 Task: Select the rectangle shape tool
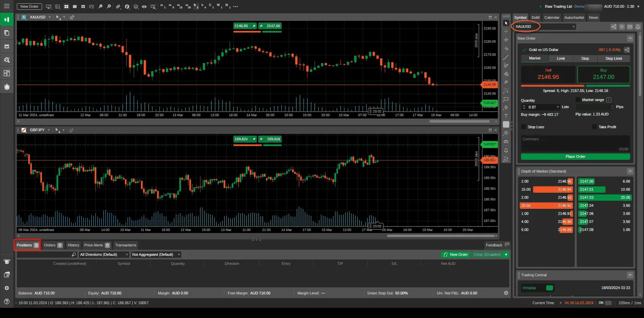pyautogui.click(x=506, y=99)
